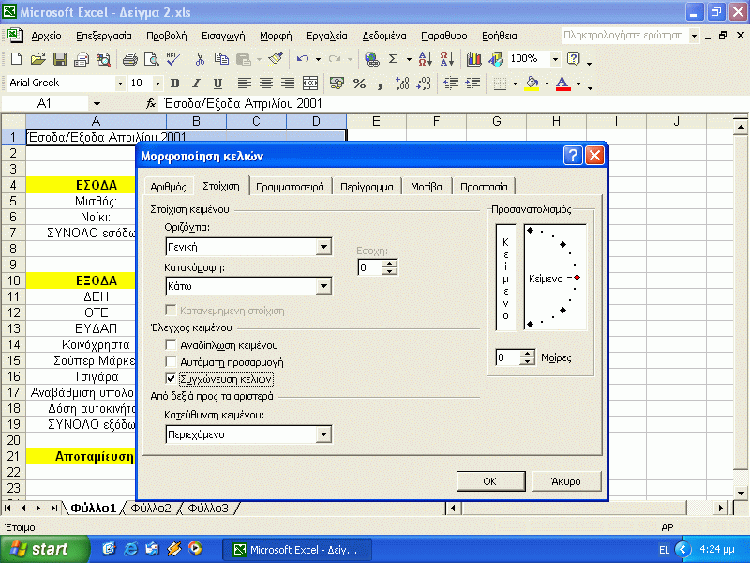Apply Percent style icon
This screenshot has width=750, height=563.
pyautogui.click(x=359, y=83)
